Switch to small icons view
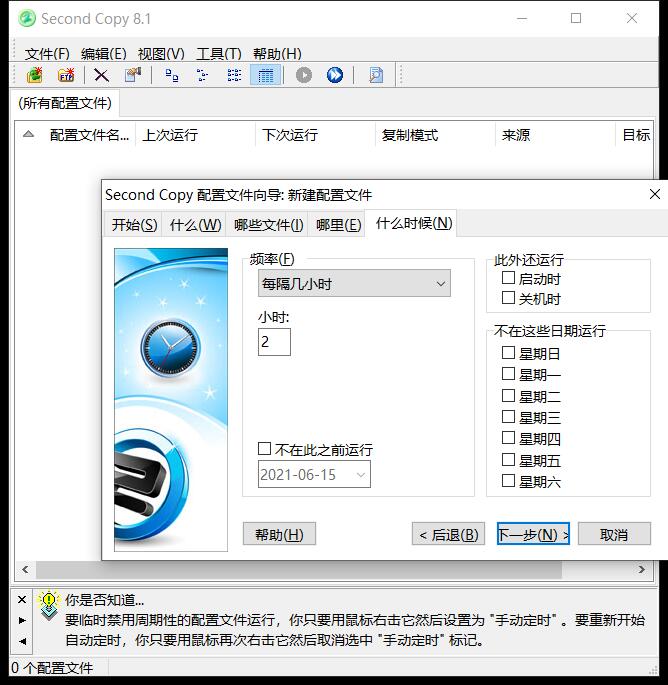 (202, 75)
